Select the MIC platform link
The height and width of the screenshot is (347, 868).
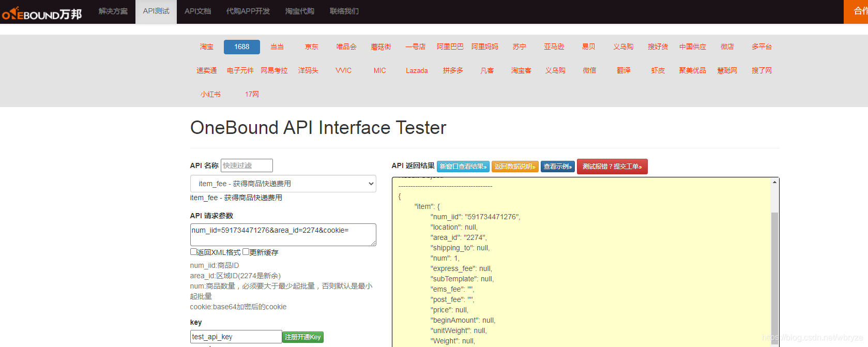point(380,70)
